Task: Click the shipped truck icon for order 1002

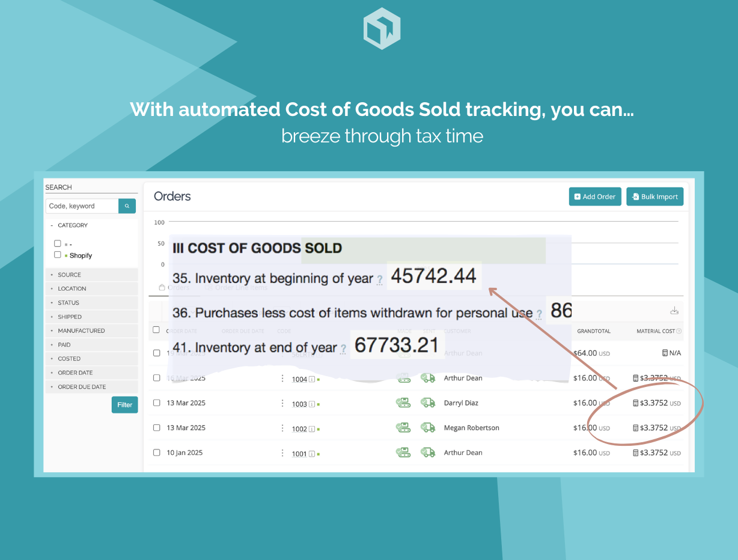Action: click(x=428, y=428)
